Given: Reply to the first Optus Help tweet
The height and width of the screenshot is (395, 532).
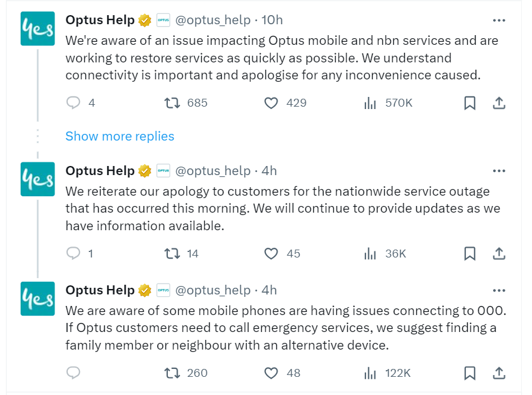Looking at the screenshot, I should click(x=72, y=103).
